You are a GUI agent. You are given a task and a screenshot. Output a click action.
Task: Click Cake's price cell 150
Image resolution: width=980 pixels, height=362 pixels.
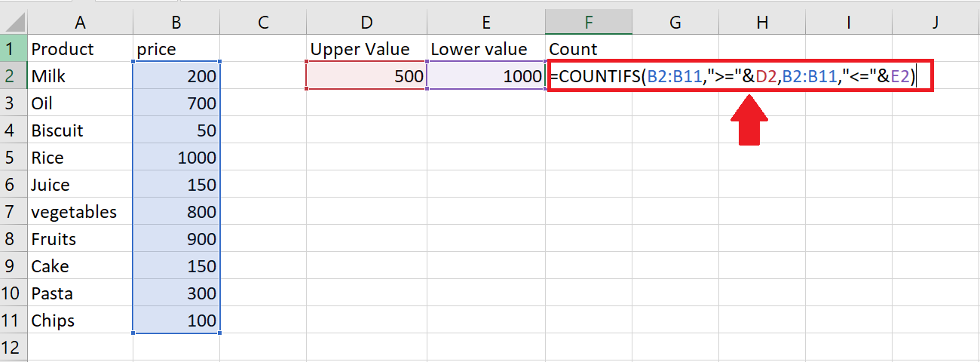coord(176,266)
